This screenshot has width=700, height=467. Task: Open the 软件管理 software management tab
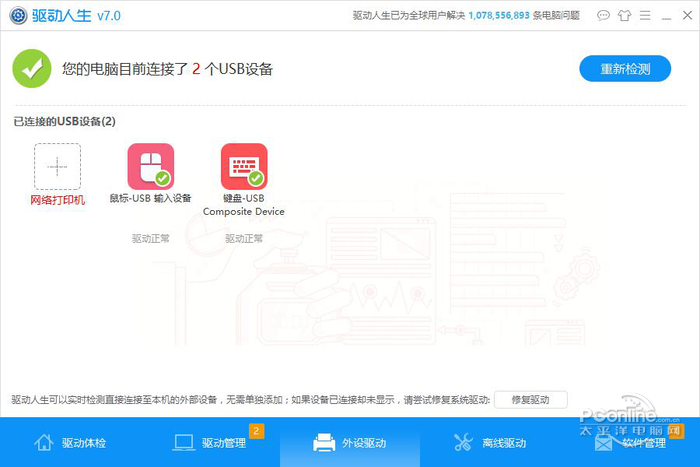(x=630, y=442)
